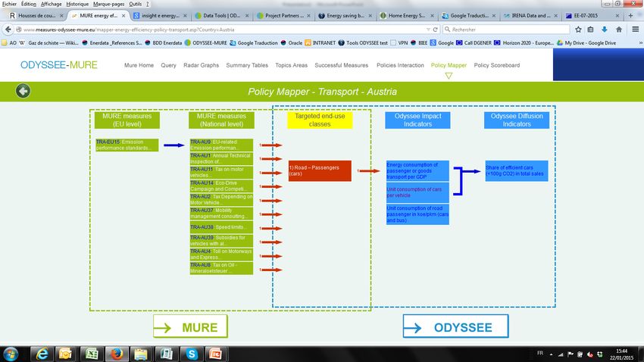Open Policies Interaction

click(400, 65)
